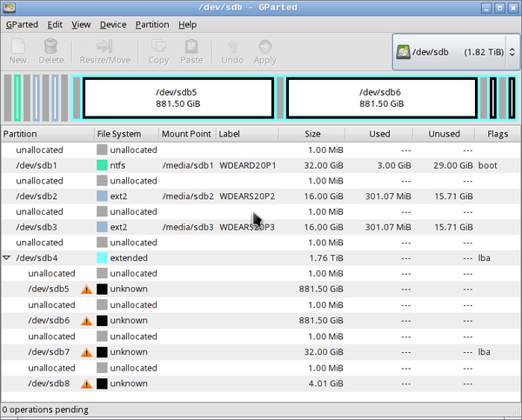This screenshot has height=420, width=522.
Task: Collapse the /dev/sdb4 extended partition tree
Action: click(x=7, y=258)
